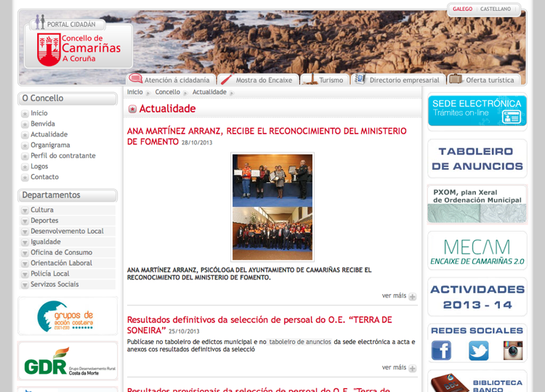Expand the Orientación Laboral arrow

click(x=25, y=264)
